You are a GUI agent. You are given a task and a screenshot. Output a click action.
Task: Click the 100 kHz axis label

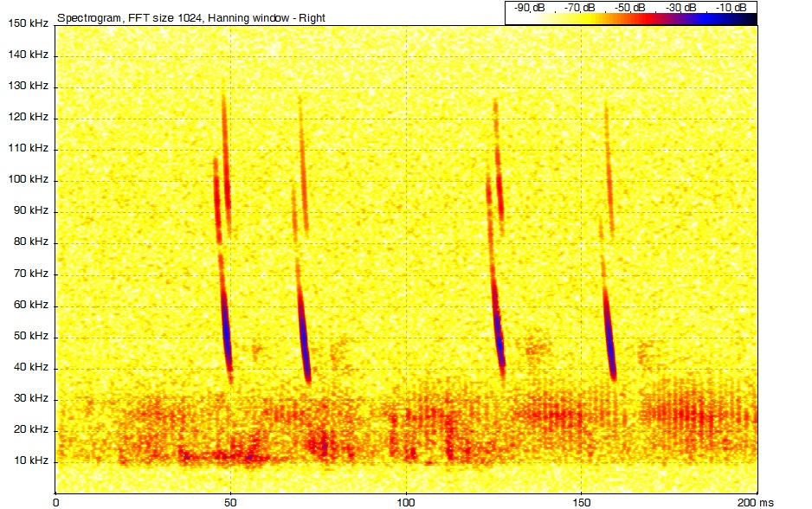[x=28, y=179]
